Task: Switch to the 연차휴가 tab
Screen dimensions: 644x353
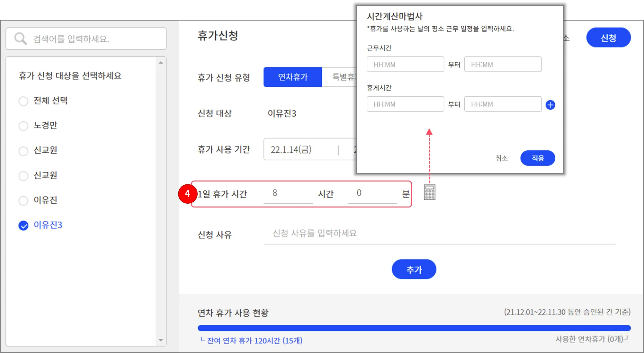Action: [x=292, y=77]
